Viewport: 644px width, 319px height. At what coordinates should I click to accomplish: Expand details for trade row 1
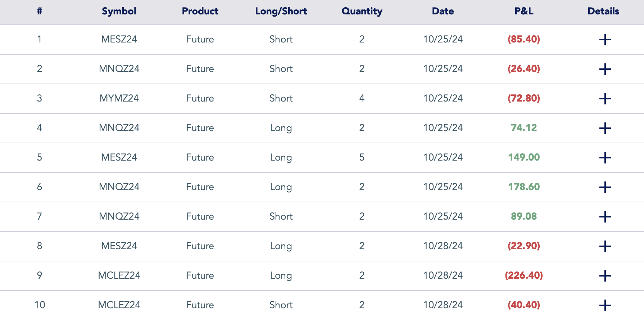[605, 40]
